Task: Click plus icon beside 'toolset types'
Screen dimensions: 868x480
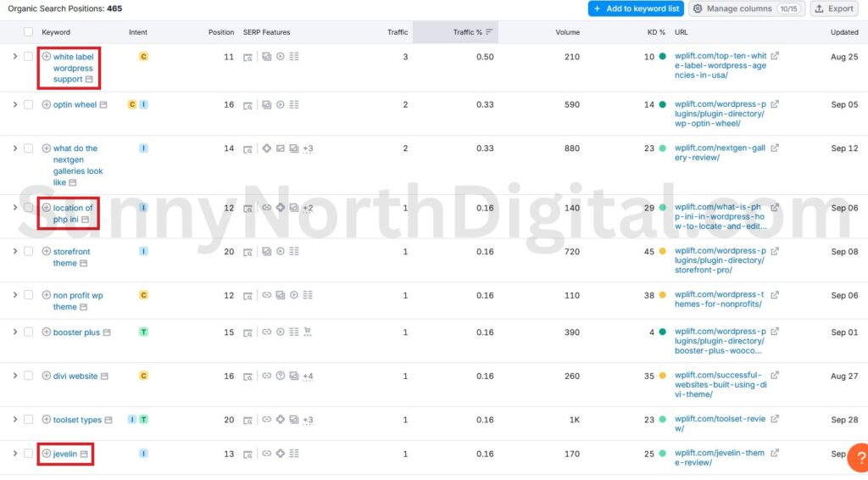Action: (x=47, y=420)
